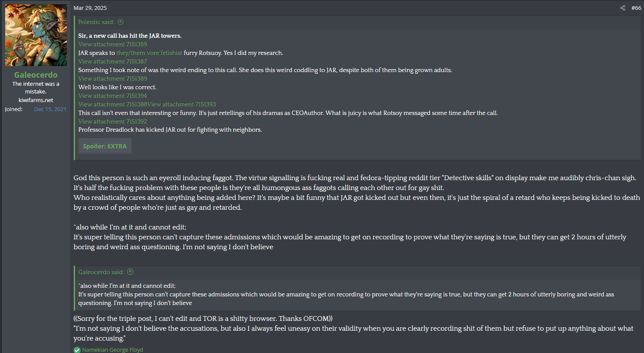The width and height of the screenshot is (644, 353).
Task: Open "View attachment 7151392"
Action: pos(112,121)
